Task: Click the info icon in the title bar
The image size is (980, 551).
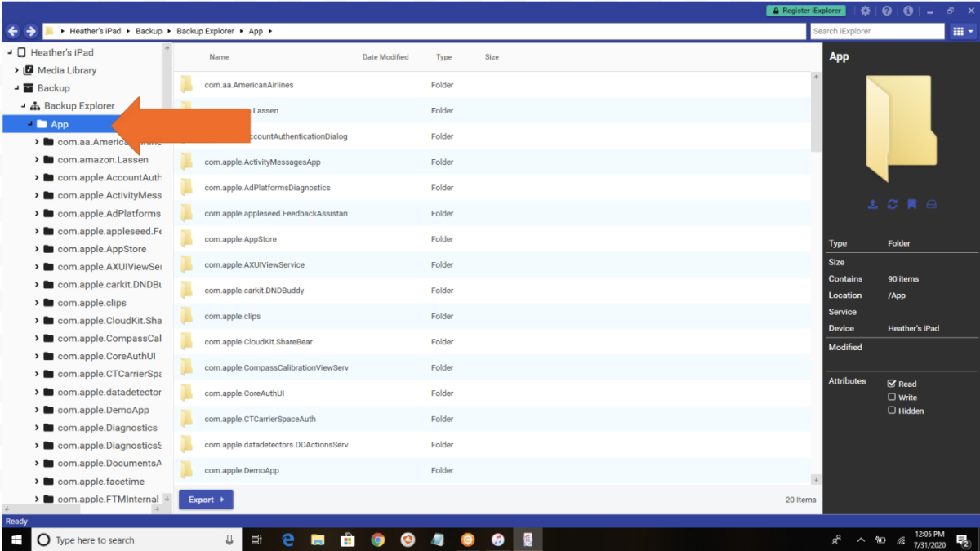Action: (908, 10)
